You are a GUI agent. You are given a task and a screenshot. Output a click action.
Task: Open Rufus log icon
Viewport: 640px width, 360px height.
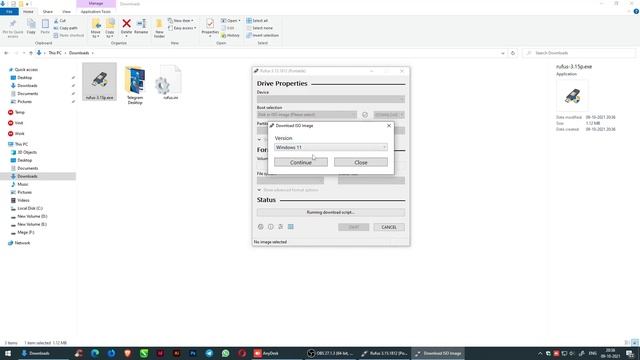click(291, 227)
